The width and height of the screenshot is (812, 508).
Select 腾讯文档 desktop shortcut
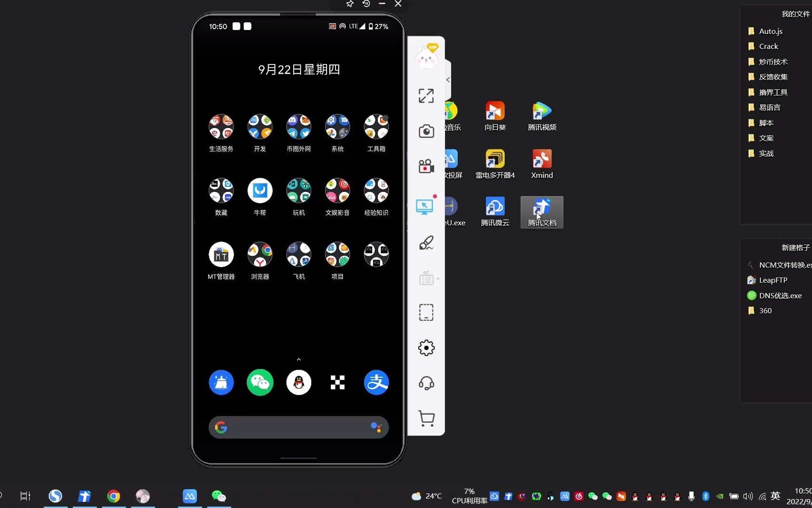542,212
